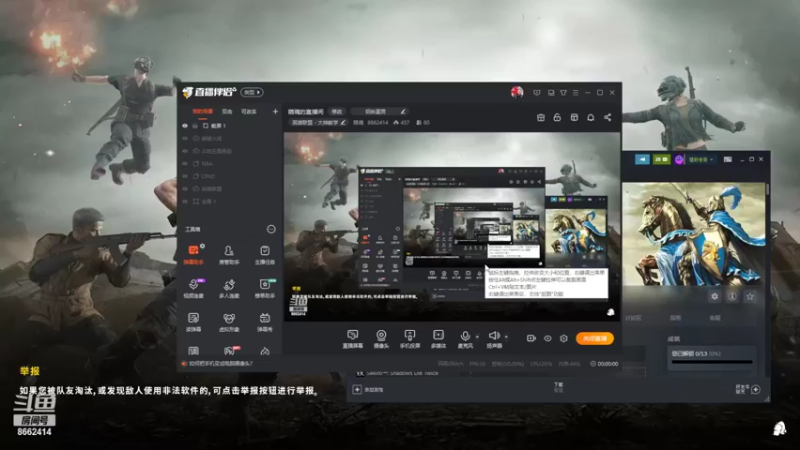Image resolution: width=800 pixels, height=450 pixels.
Task: Toggle visibility eye of the 截屏 1 source
Action: [x=185, y=126]
